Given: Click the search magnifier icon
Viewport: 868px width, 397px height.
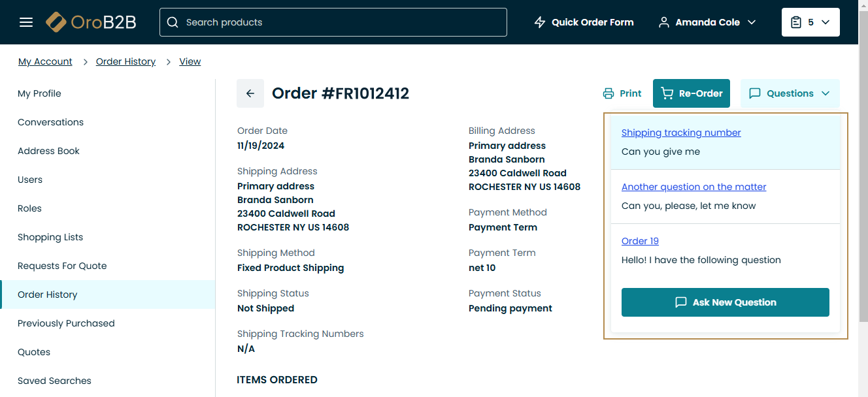Looking at the screenshot, I should point(173,22).
